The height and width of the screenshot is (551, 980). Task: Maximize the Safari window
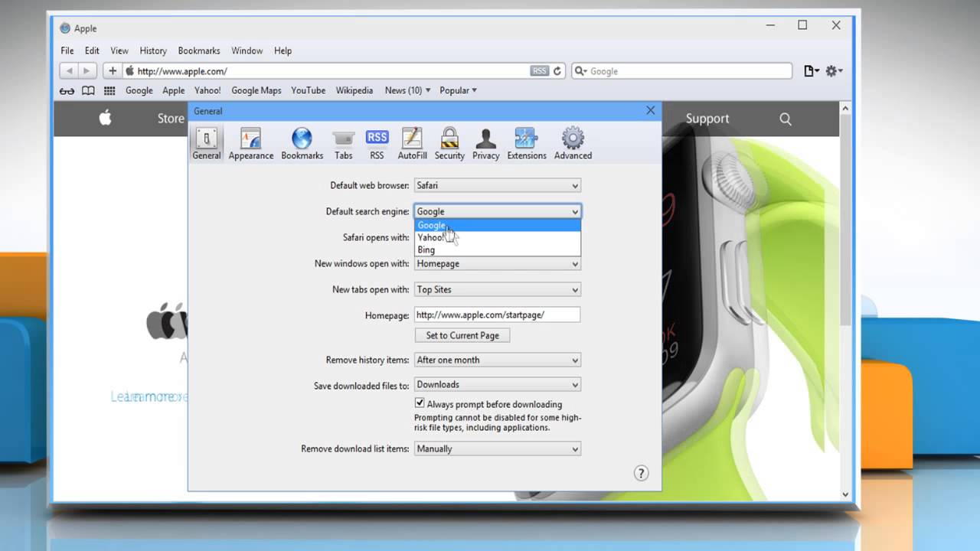click(x=802, y=25)
